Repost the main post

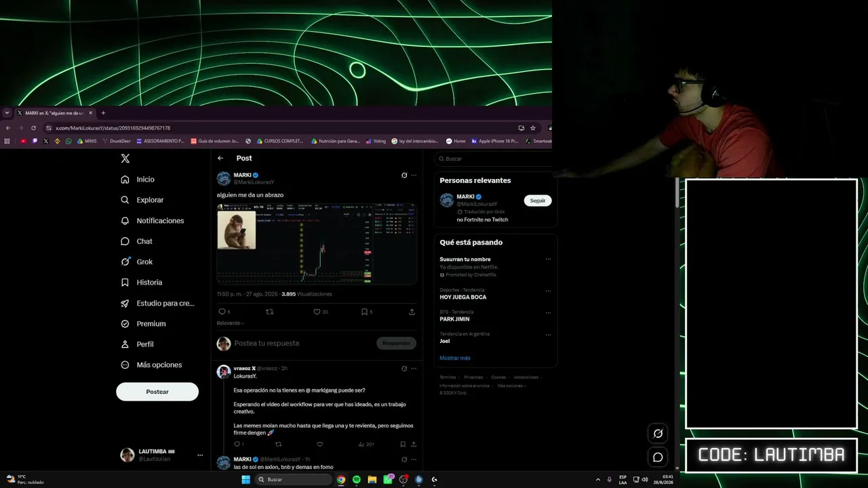tap(269, 312)
